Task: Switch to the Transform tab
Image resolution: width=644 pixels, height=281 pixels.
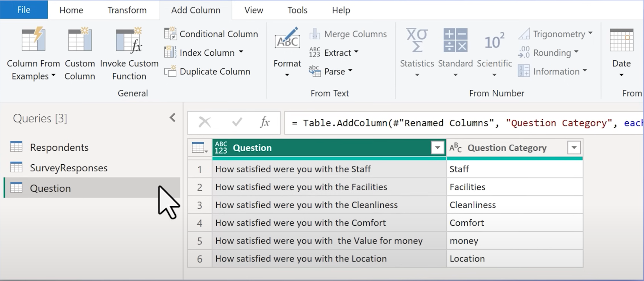Action: [x=127, y=10]
